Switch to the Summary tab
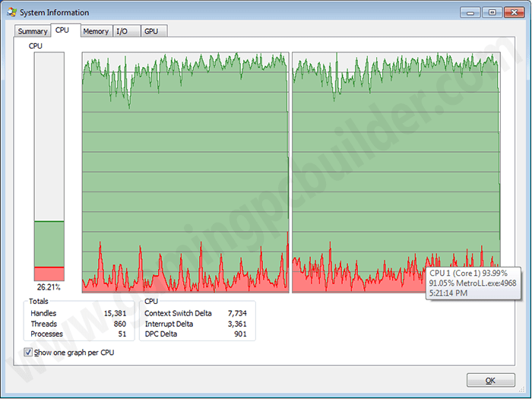Image resolution: width=532 pixels, height=399 pixels. [x=32, y=31]
